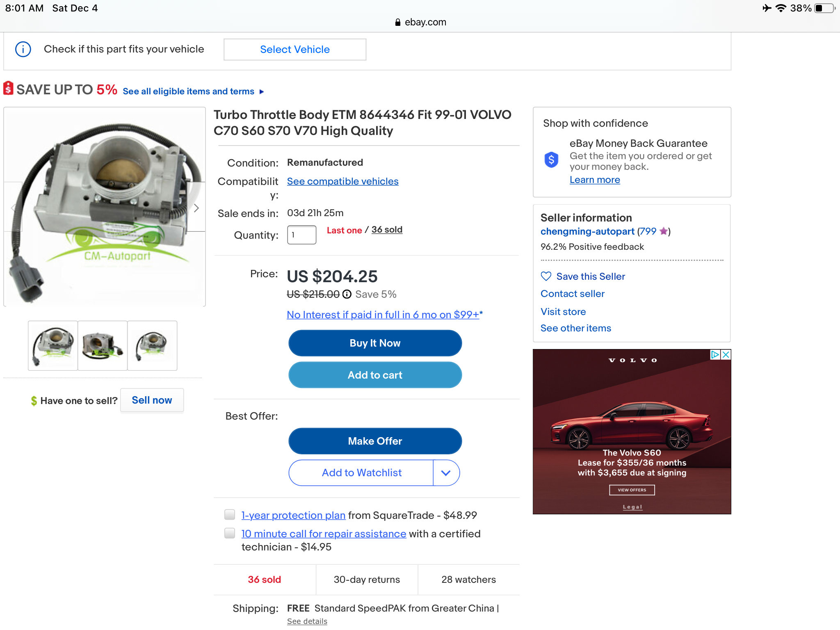The height and width of the screenshot is (630, 840).
Task: Expand eligible items and terms arrow
Action: pyautogui.click(x=262, y=91)
